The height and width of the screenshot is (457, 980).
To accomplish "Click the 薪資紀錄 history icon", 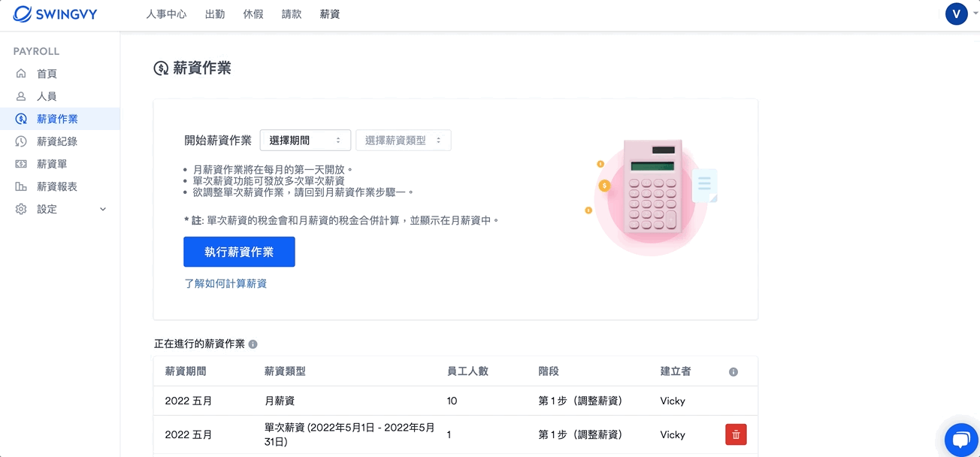I will (21, 141).
